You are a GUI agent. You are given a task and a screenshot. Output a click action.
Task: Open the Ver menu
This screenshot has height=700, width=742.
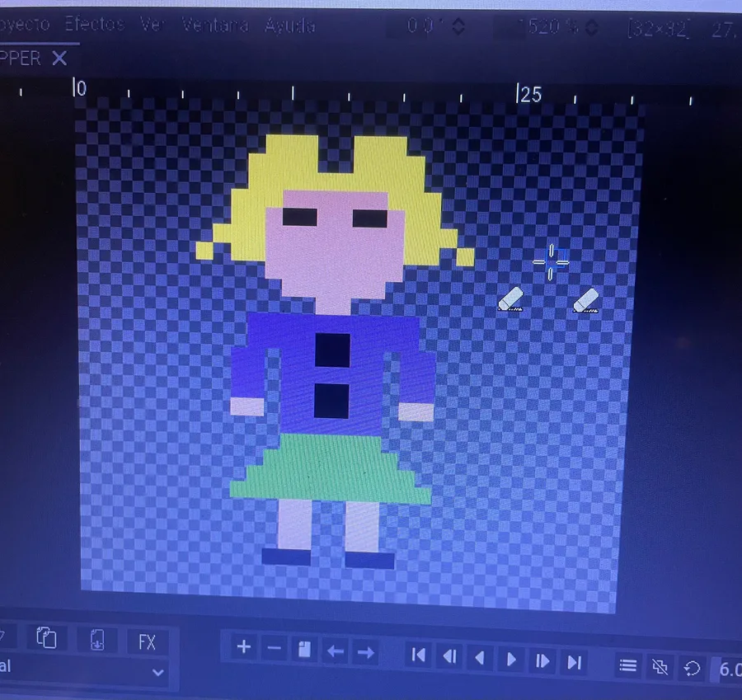pos(152,24)
